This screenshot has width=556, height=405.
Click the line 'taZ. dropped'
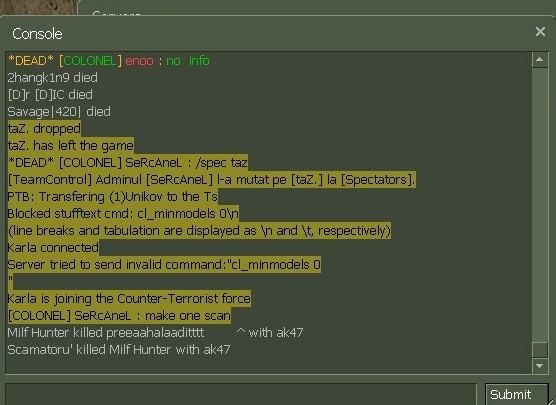tap(44, 128)
